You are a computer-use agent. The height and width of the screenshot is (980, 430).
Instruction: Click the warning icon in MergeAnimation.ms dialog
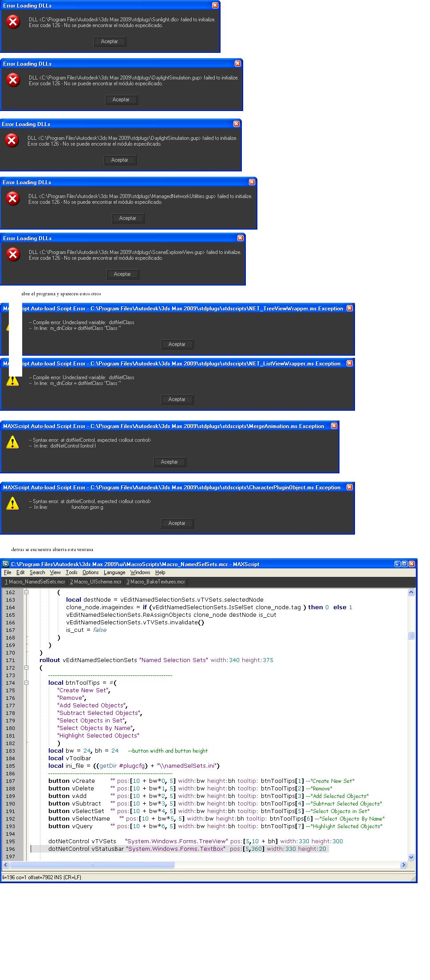tap(12, 442)
